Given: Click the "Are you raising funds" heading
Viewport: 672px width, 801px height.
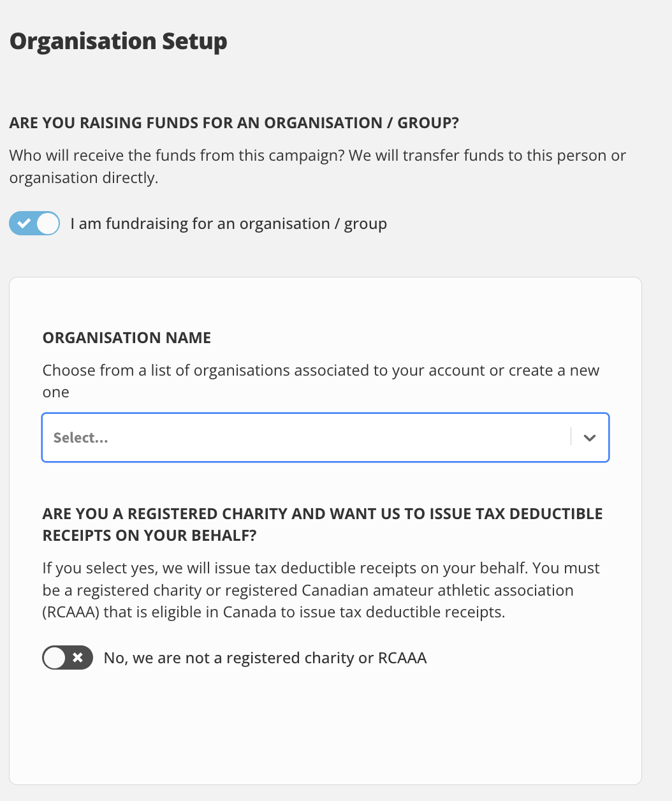Looking at the screenshot, I should 234,123.
